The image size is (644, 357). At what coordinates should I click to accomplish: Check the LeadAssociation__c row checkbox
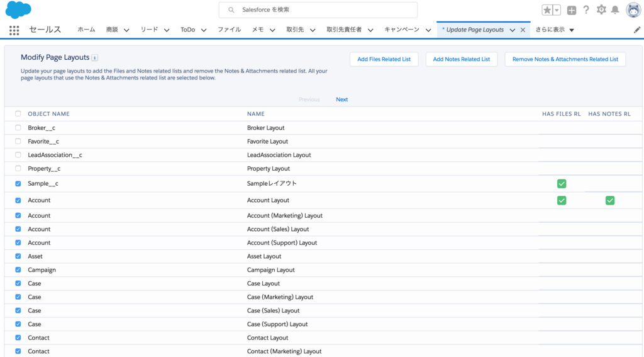click(x=18, y=155)
